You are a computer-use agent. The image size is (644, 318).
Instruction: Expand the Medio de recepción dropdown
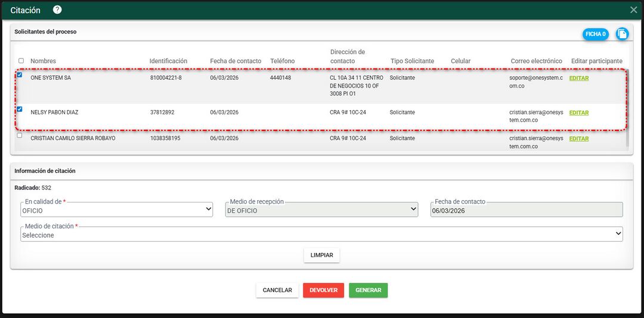click(x=322, y=210)
